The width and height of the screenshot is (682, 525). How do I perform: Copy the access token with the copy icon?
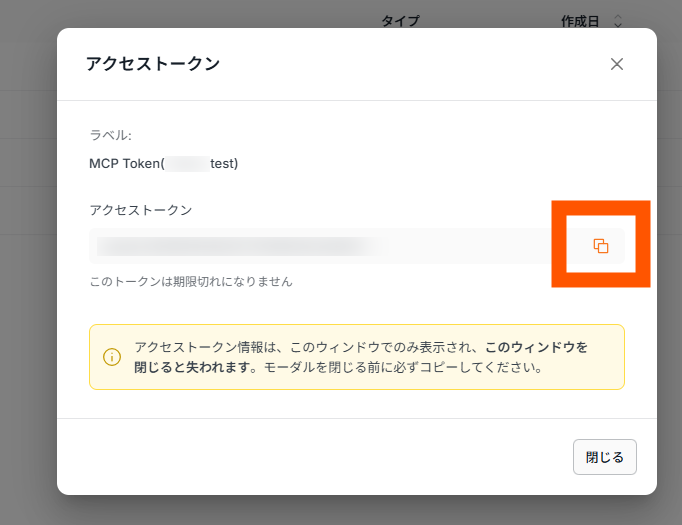point(601,246)
